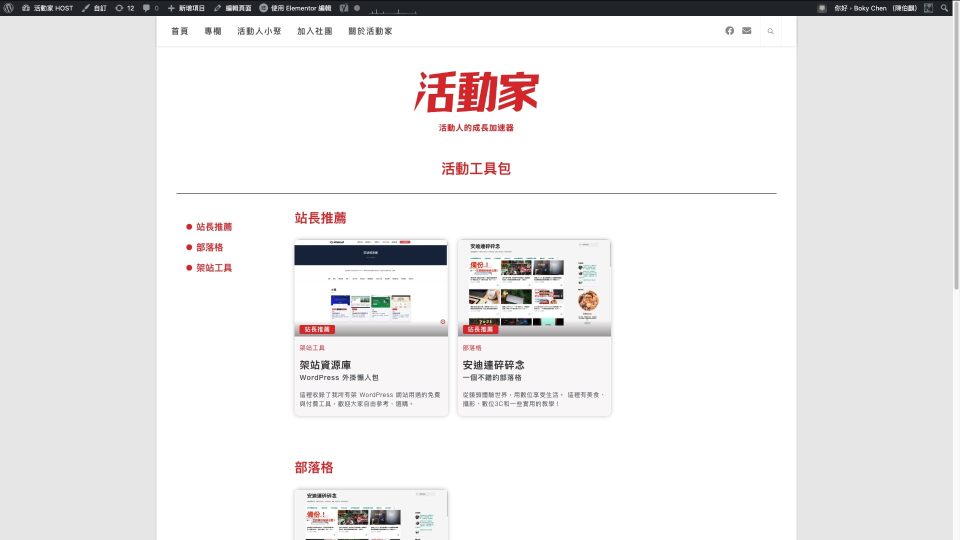Open the 活動家 HOST site menu

(x=47, y=7)
